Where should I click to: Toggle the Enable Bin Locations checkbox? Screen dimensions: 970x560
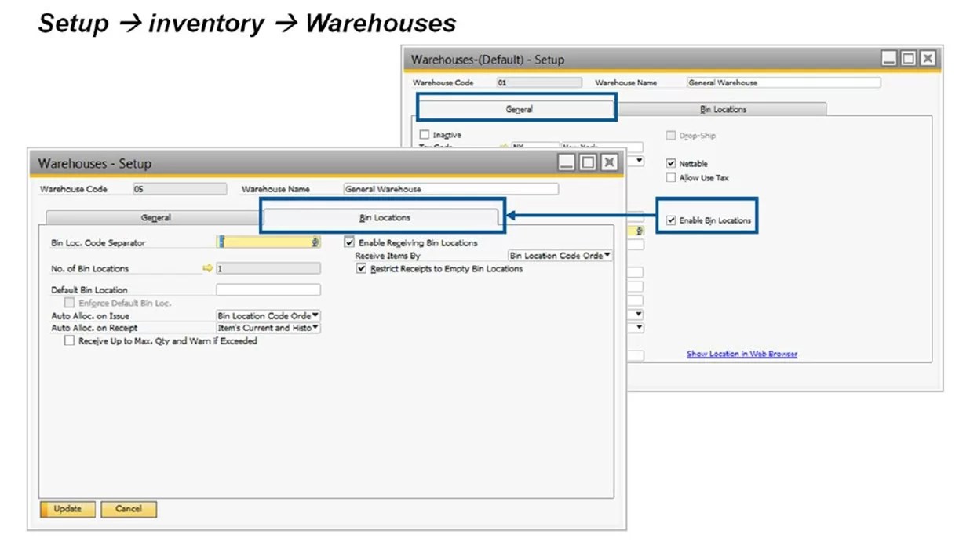click(x=671, y=220)
